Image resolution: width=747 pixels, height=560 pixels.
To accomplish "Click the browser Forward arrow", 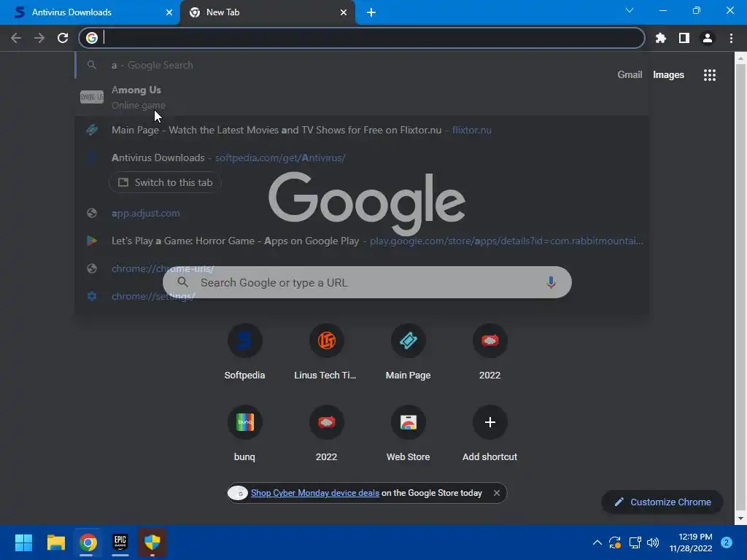I will pos(39,38).
